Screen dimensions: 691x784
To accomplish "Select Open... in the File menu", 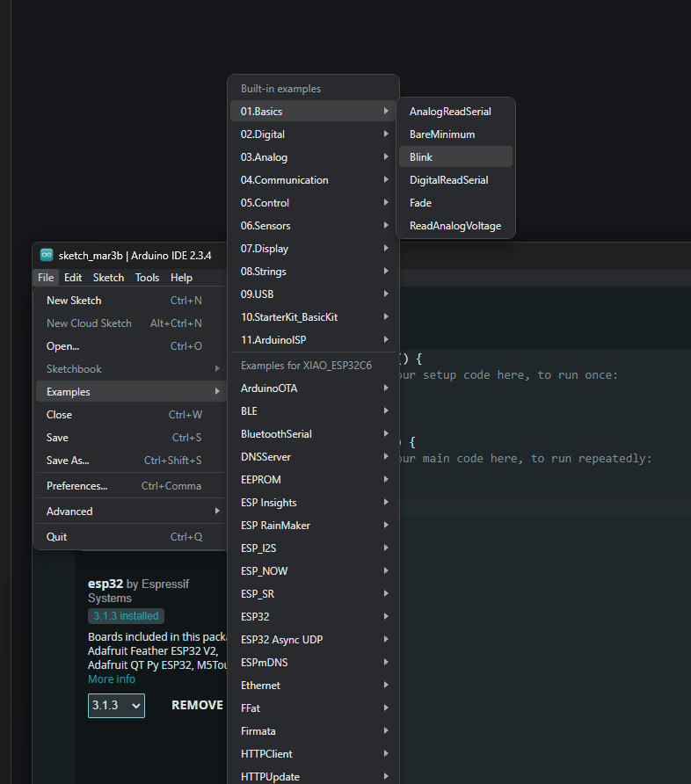I will click(132, 346).
